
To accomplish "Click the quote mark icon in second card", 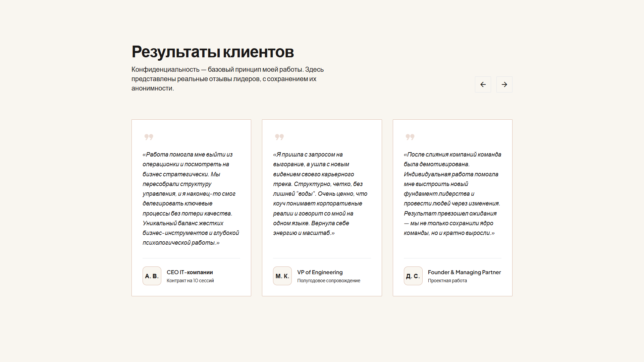I will coord(279,137).
